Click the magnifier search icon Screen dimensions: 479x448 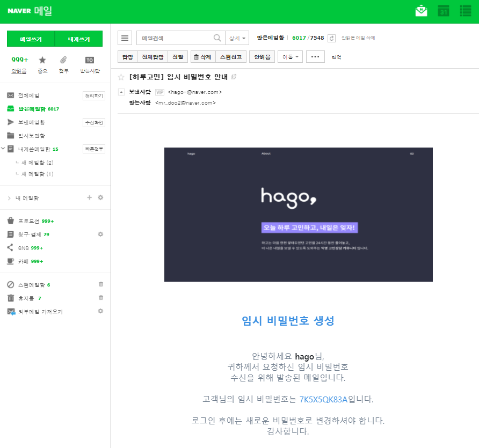pos(217,38)
